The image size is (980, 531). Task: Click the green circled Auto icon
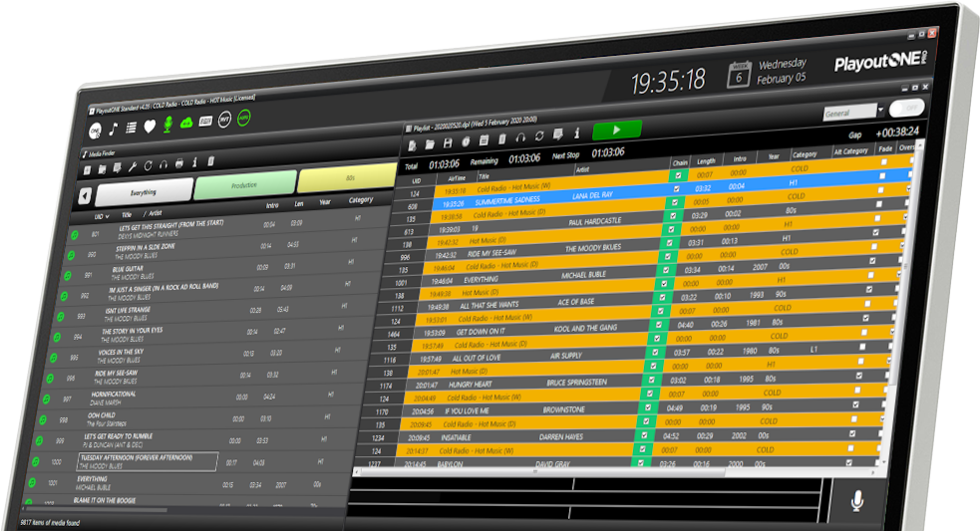243,118
